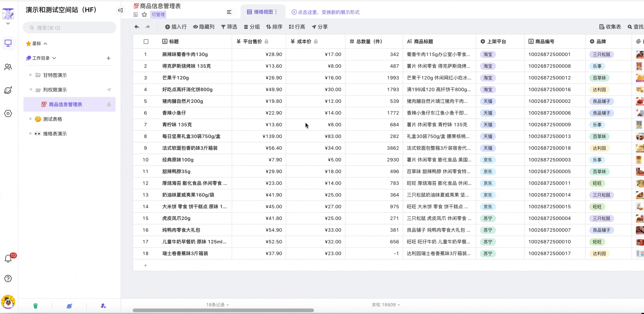Click the horizontal scrollbar at bottom
Image resolution: width=644 pixels, height=314 pixels.
pyautogui.click(x=223, y=310)
